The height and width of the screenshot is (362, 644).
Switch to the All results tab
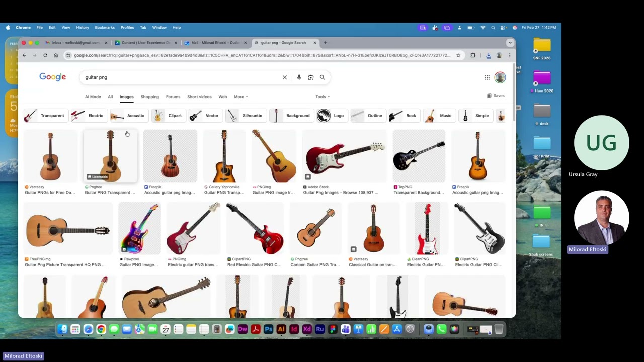(110, 97)
